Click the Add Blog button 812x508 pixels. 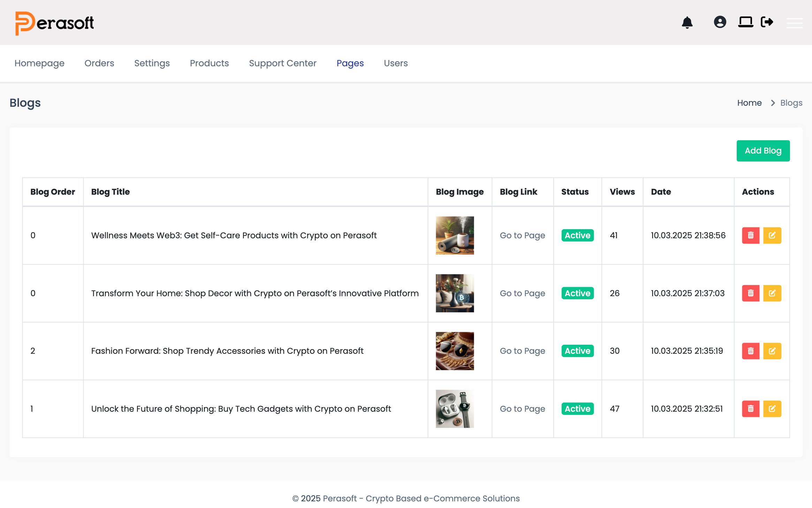pyautogui.click(x=763, y=151)
